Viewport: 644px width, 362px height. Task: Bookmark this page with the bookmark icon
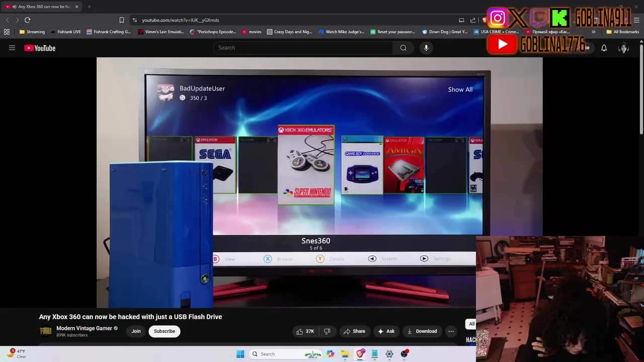122,20
